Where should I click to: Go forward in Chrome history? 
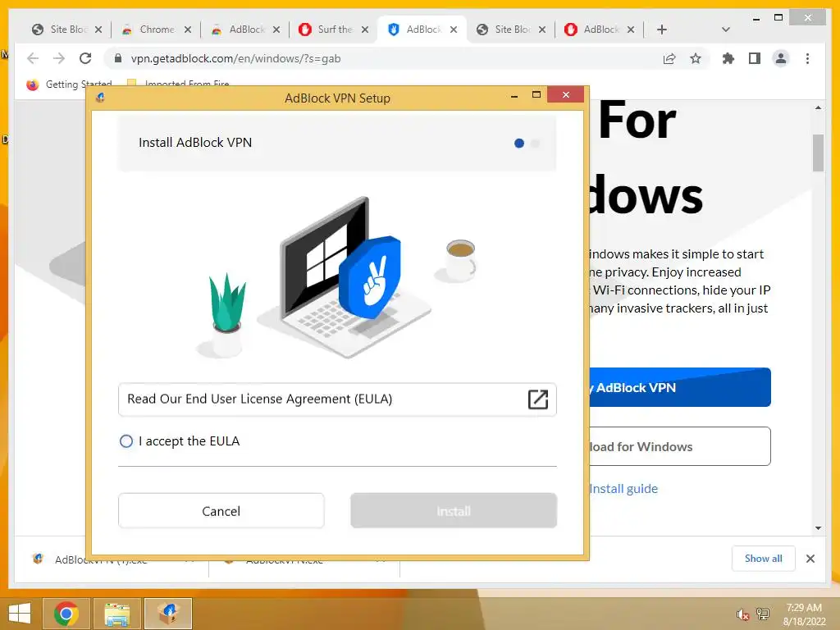point(59,58)
